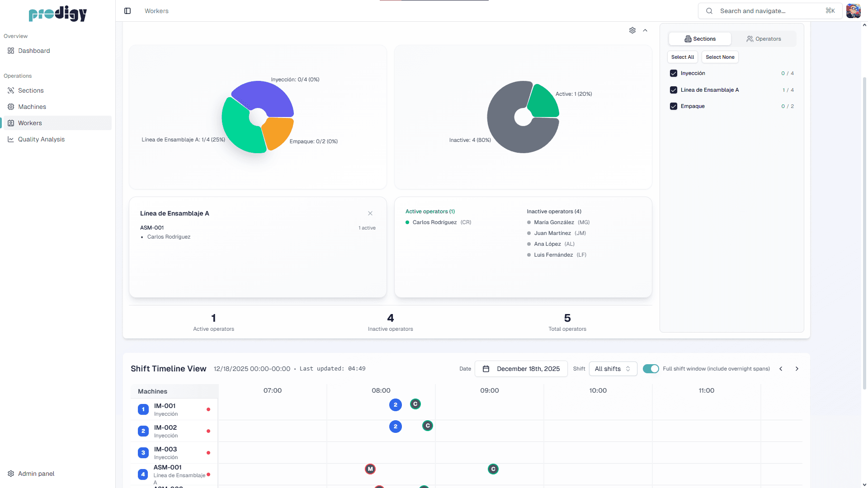Click the user avatar icon

point(853,11)
